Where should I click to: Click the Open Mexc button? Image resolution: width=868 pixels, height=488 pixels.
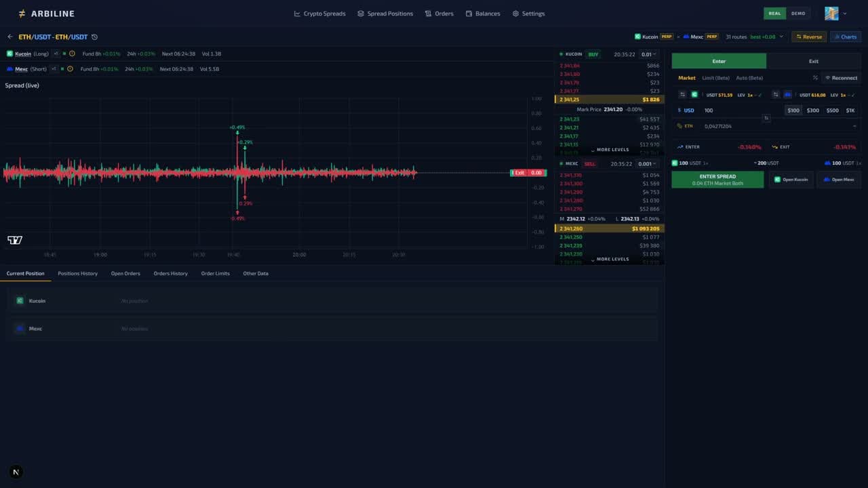pyautogui.click(x=839, y=180)
